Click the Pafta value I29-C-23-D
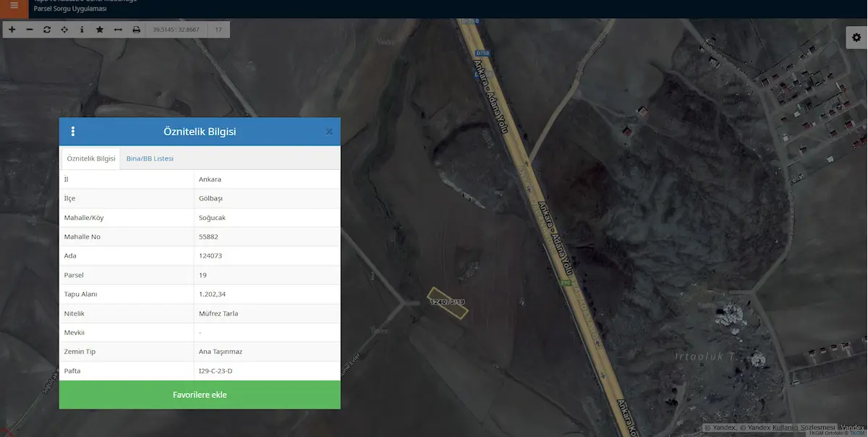 [216, 371]
